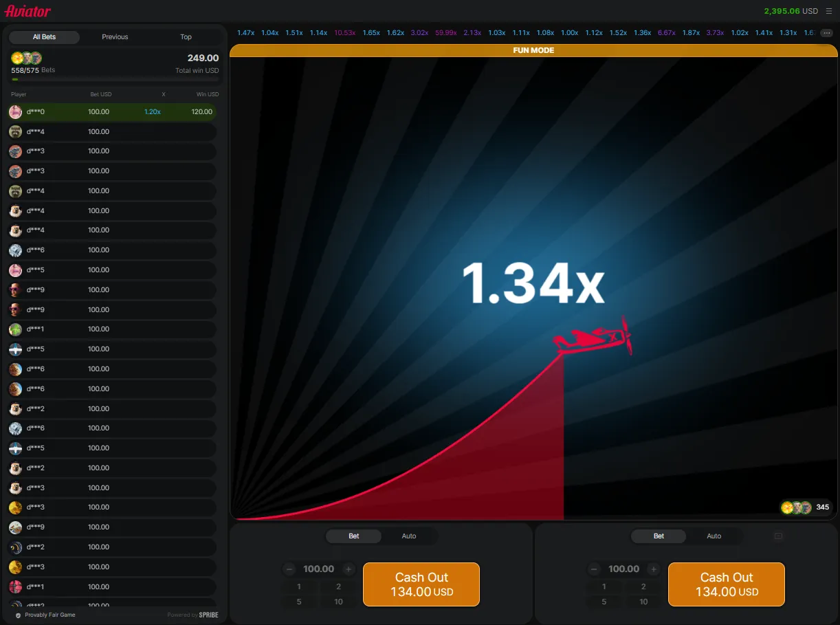Open the 3.02x round in history
The image size is (840, 625).
(420, 33)
